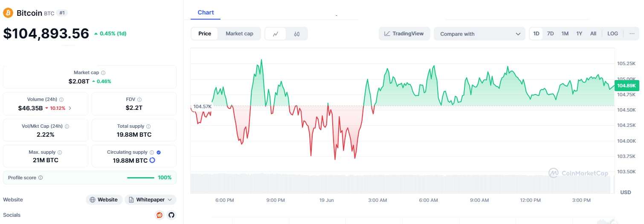Open the TradingView chart button
Image resolution: width=644 pixels, height=224 pixels.
click(404, 34)
